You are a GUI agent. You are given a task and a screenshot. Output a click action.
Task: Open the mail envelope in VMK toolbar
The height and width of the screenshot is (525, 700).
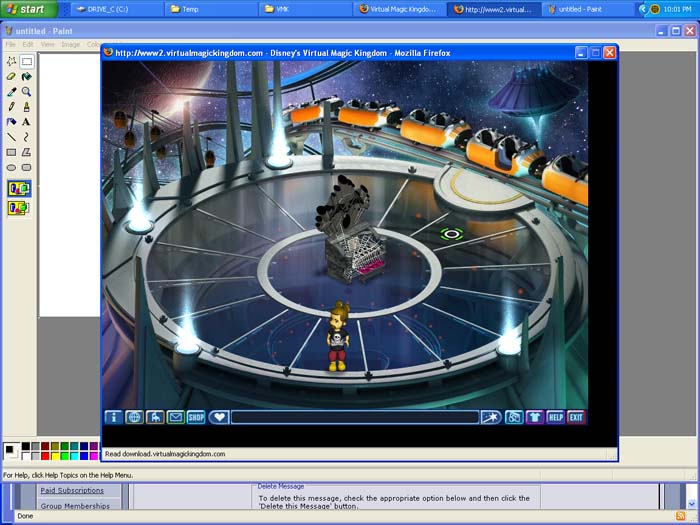click(175, 417)
